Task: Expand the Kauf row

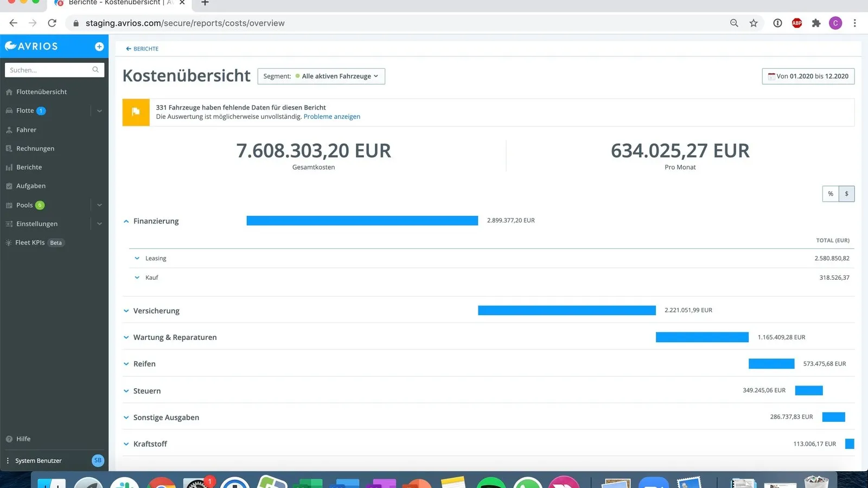Action: (x=137, y=278)
